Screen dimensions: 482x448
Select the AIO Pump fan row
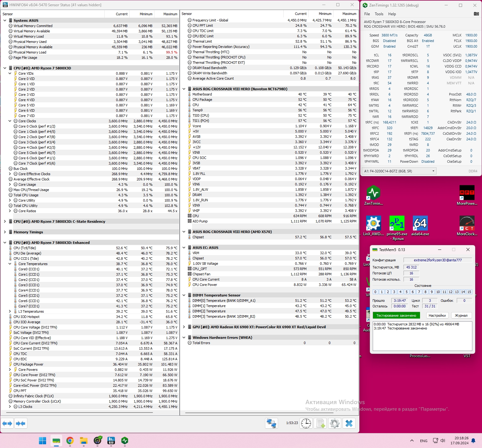(270, 221)
